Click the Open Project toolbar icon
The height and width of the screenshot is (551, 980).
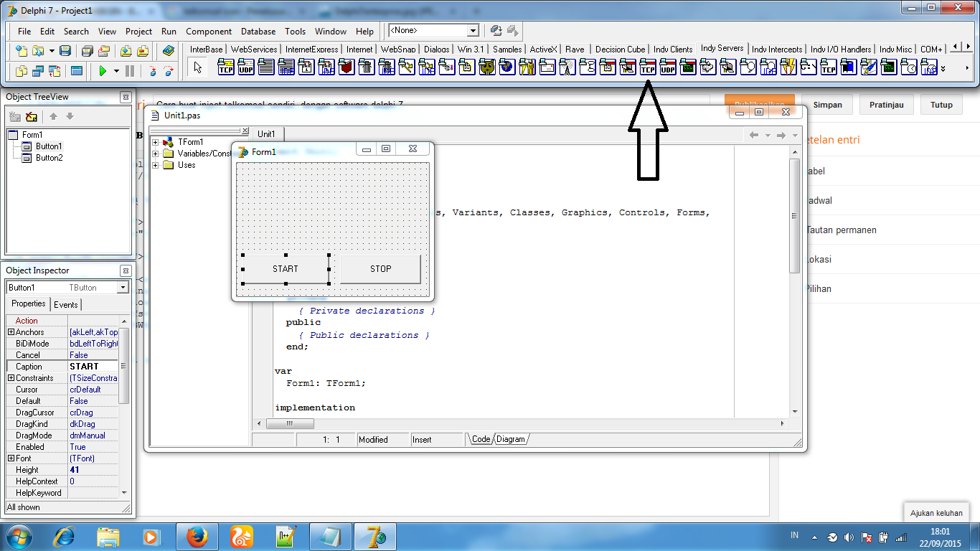tap(104, 51)
